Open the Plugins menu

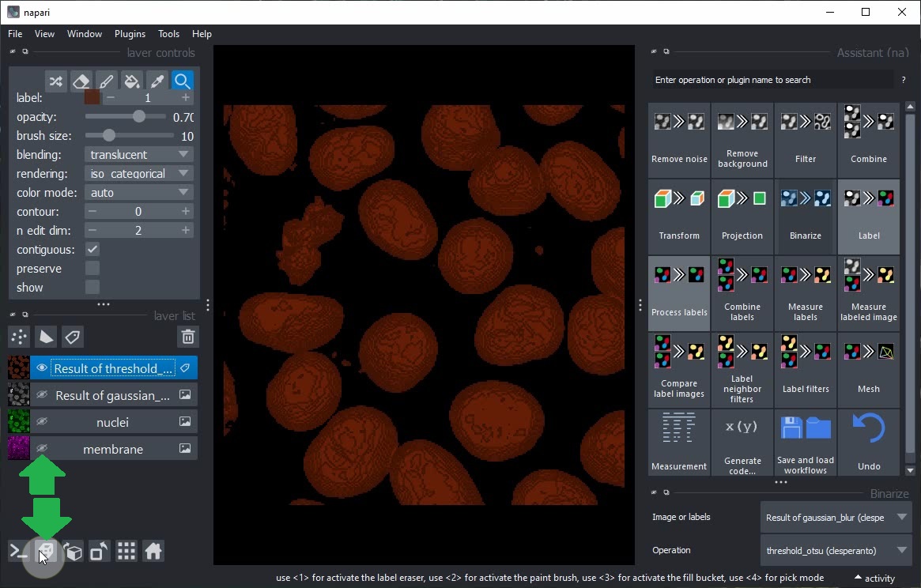[130, 34]
